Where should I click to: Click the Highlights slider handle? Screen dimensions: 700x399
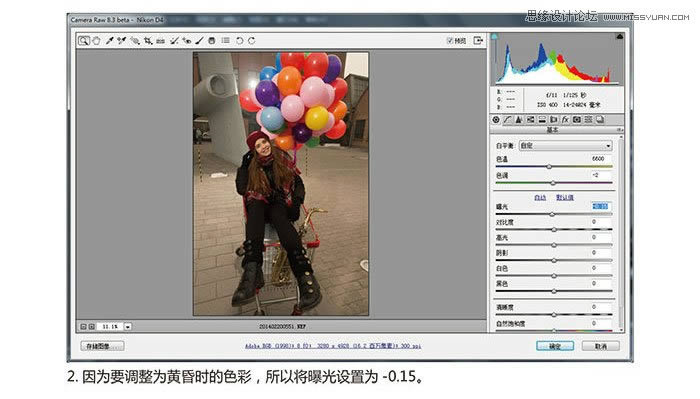(554, 245)
